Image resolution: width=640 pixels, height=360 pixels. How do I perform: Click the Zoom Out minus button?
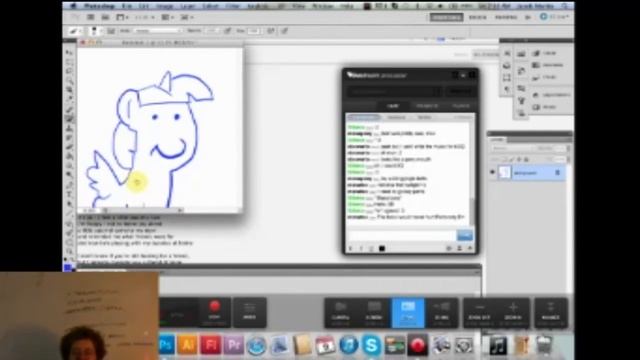click(480, 313)
